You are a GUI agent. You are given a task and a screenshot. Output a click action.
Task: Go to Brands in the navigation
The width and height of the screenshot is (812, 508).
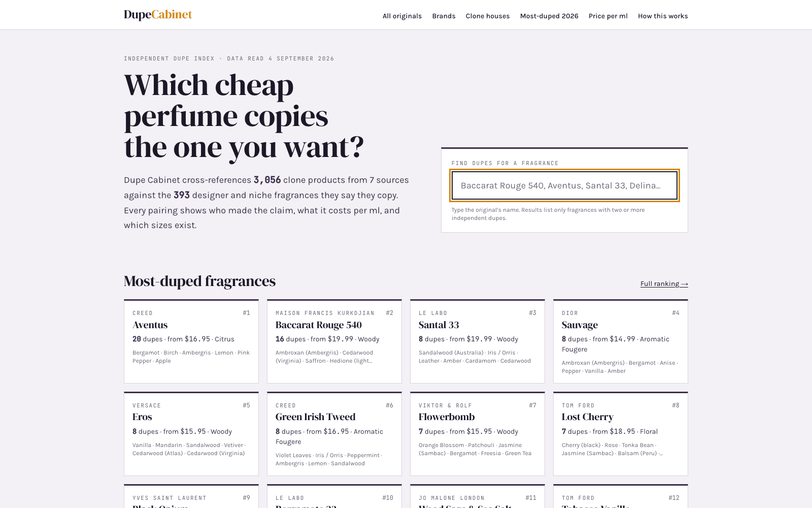(x=444, y=16)
